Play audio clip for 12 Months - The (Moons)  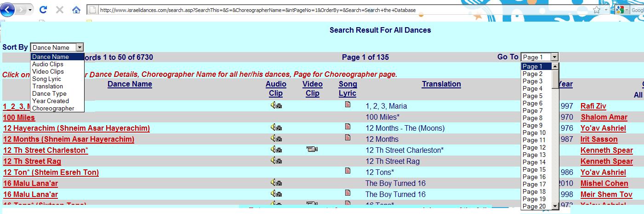point(276,127)
